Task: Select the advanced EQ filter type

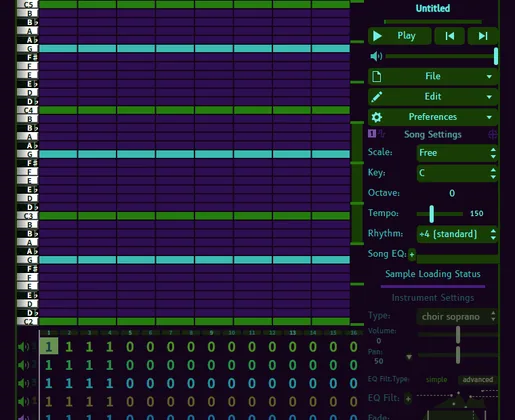Action: (x=477, y=380)
